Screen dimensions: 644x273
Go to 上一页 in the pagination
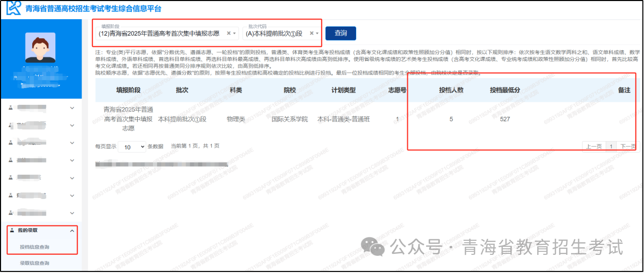(594, 147)
